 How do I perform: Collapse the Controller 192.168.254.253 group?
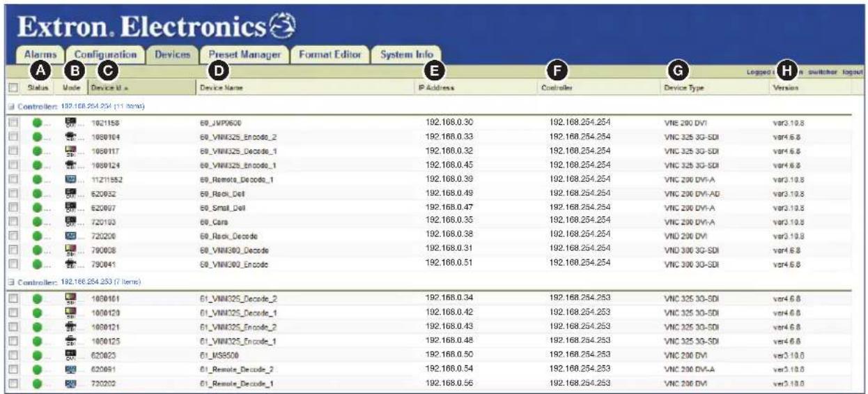[10, 282]
